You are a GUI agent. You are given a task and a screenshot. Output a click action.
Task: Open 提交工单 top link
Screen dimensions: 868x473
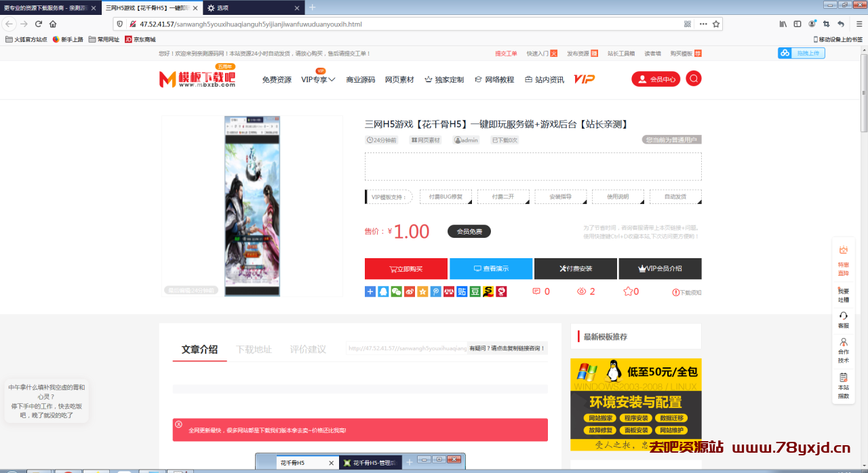506,53
